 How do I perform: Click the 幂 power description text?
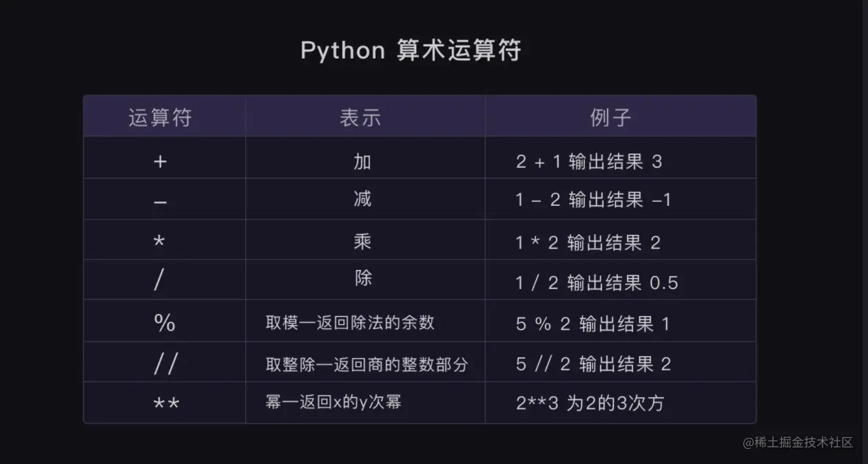pos(333,403)
